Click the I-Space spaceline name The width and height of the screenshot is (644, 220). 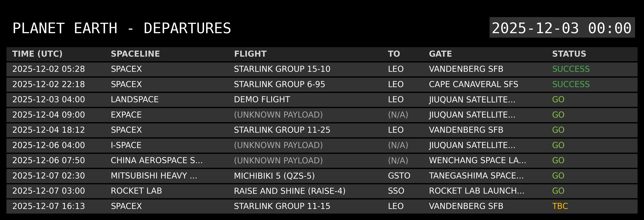point(126,145)
